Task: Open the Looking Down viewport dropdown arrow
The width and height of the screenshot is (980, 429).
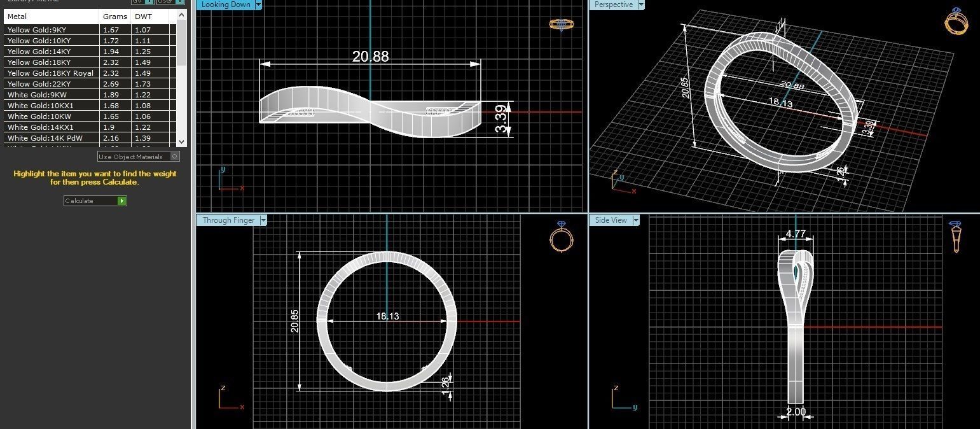Action: pos(258,4)
